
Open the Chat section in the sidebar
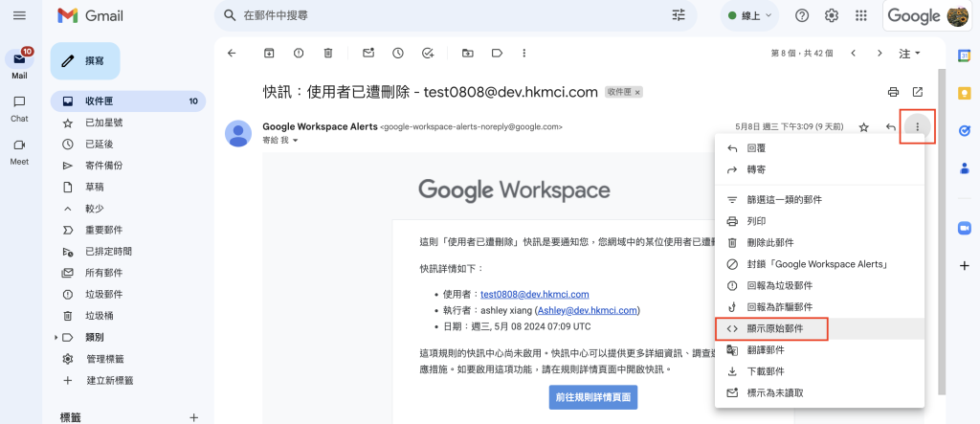click(19, 108)
